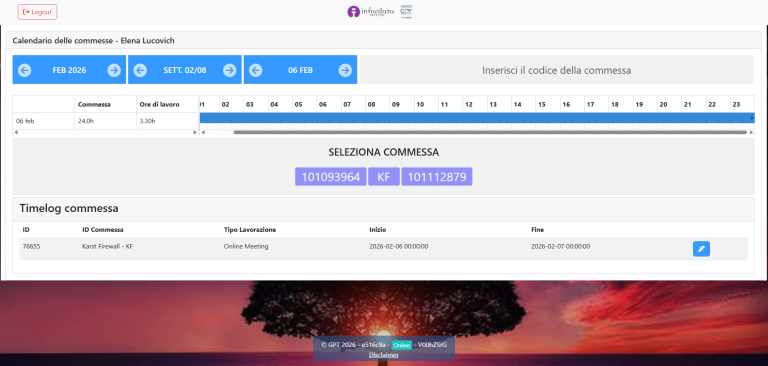Go to previous month arrow beside FEB 2026

point(24,71)
